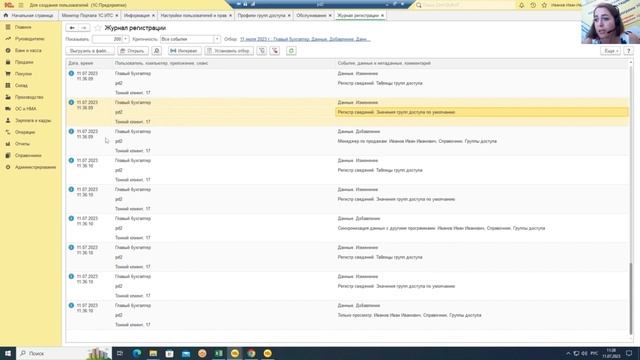Click the ОС и НМА sidebar icon
The image size is (640, 360).
click(8, 109)
